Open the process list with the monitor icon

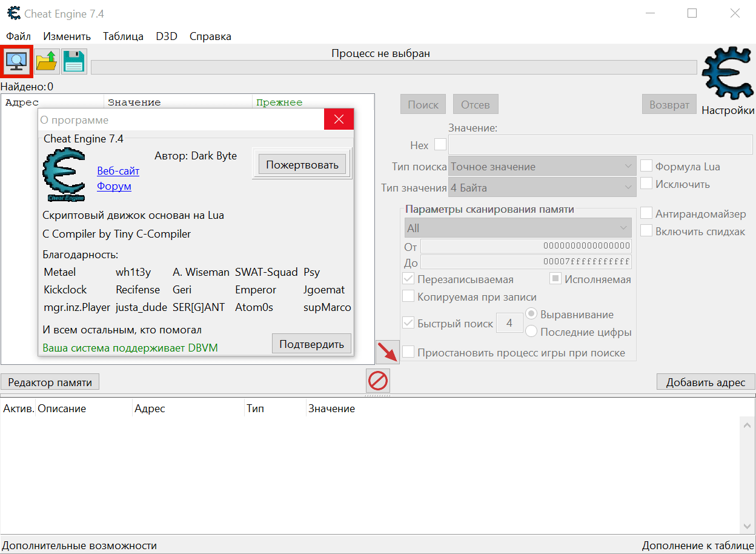[x=16, y=61]
